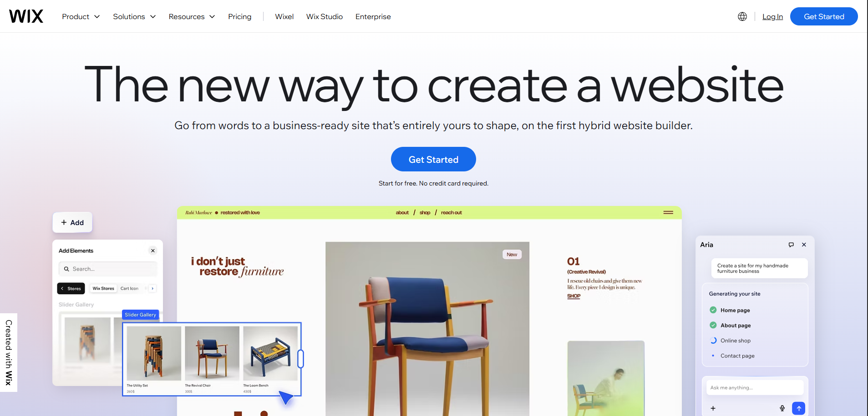Click the plus icon in Aria chat
Image resolution: width=868 pixels, height=416 pixels.
tap(713, 408)
